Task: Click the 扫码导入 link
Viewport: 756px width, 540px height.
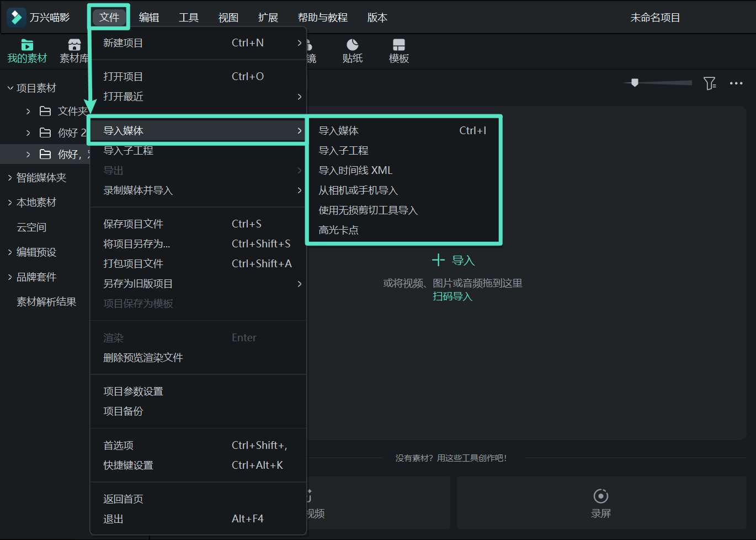Action: click(452, 297)
